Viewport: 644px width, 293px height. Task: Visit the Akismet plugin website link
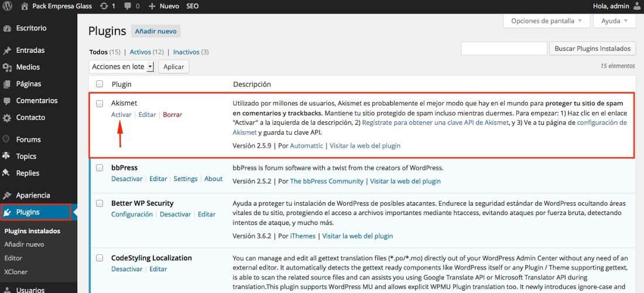(365, 145)
